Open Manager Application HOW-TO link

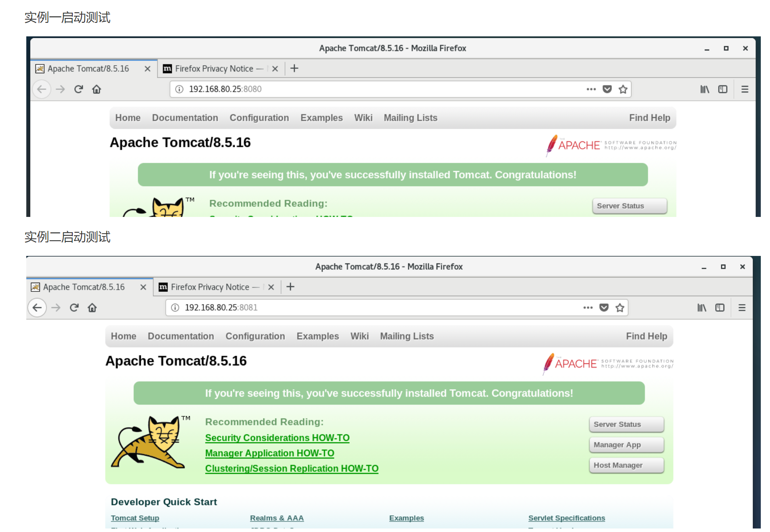click(270, 453)
